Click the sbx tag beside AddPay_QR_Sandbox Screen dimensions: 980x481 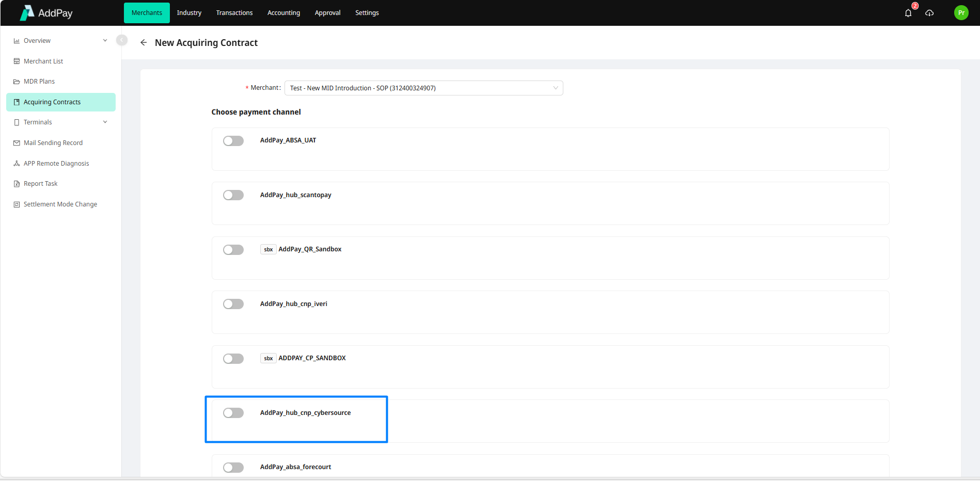pos(268,250)
